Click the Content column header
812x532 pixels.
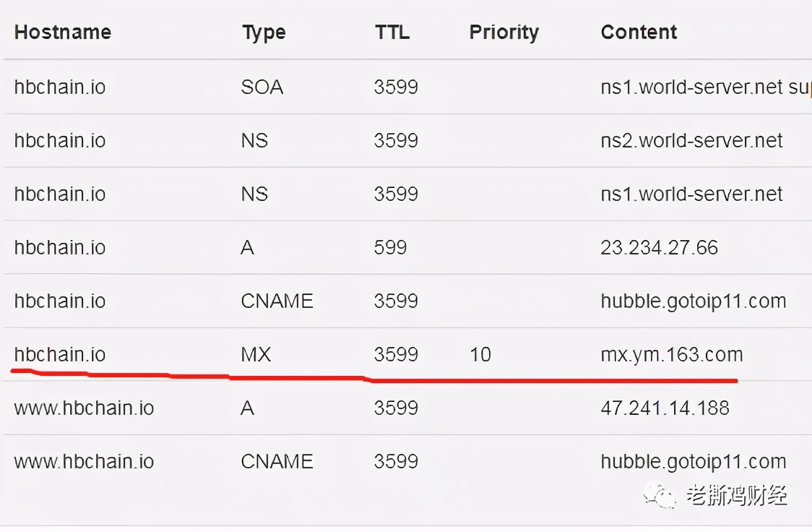pyautogui.click(x=639, y=32)
